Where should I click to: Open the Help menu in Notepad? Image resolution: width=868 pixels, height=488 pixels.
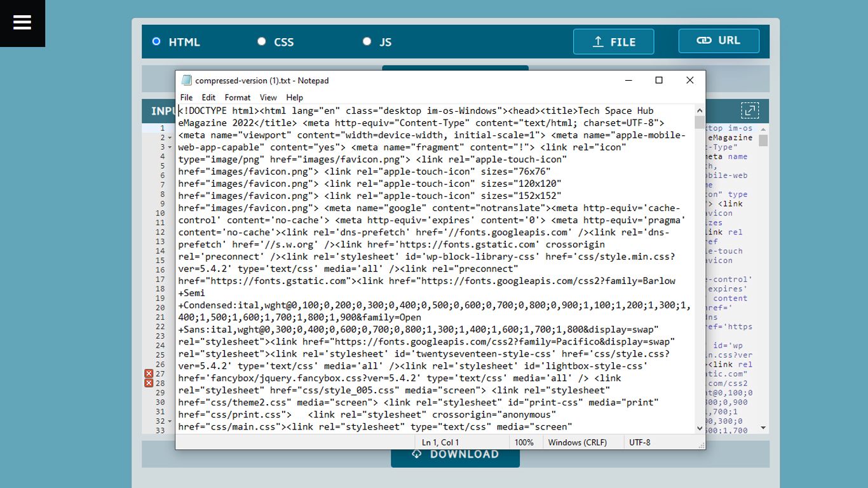(294, 97)
